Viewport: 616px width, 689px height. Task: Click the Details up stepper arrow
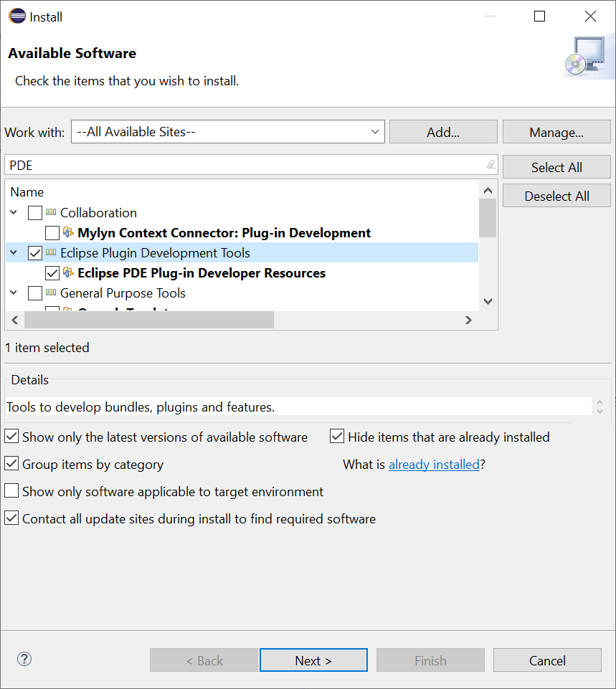[600, 402]
